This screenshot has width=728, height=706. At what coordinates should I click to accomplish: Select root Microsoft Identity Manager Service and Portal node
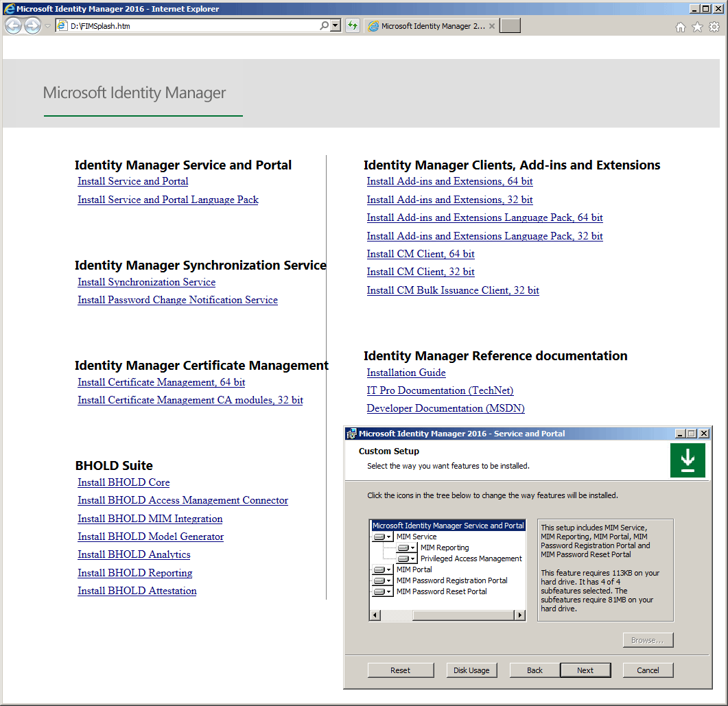pyautogui.click(x=448, y=526)
